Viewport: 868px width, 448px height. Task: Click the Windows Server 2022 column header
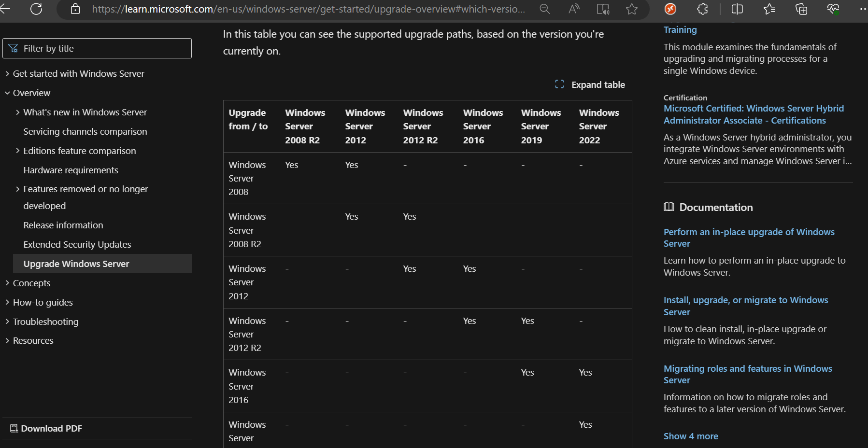pos(599,126)
